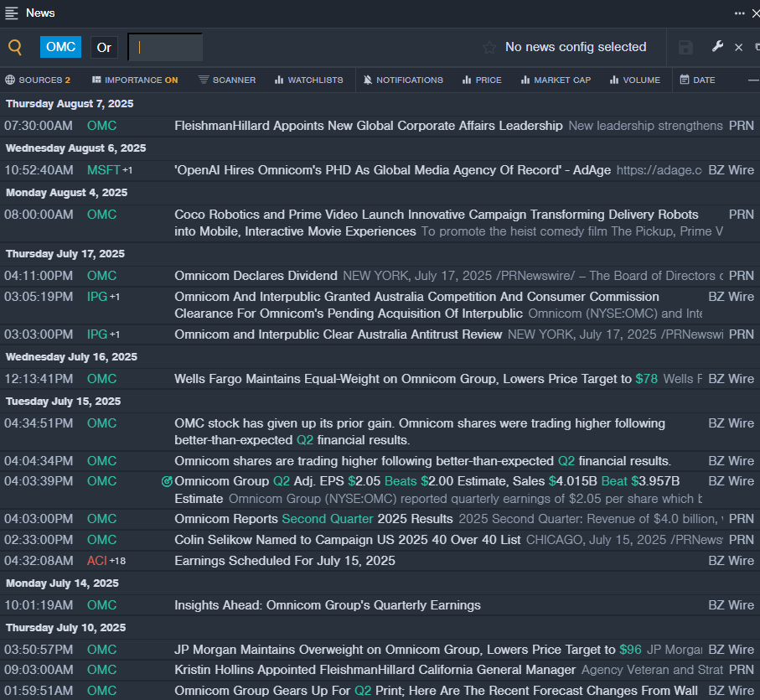Viewport: 760px width, 700px height.
Task: Focus the ticker search input field
Action: pyautogui.click(x=165, y=47)
